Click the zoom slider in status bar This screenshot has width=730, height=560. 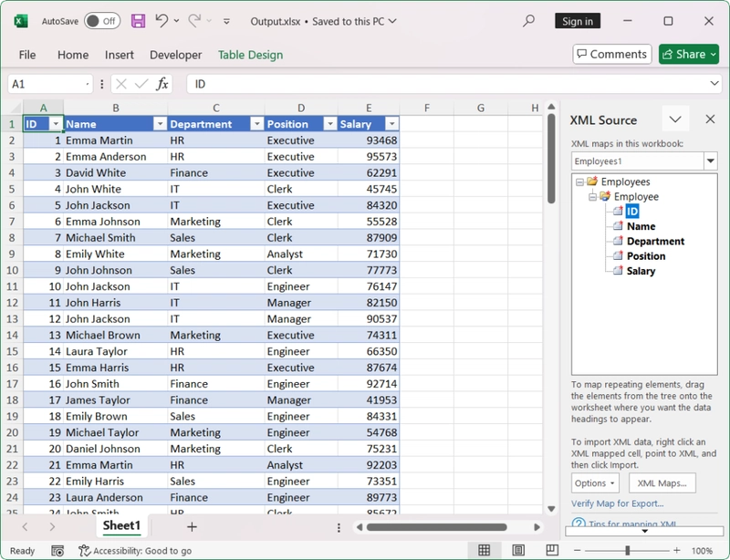[x=627, y=551]
